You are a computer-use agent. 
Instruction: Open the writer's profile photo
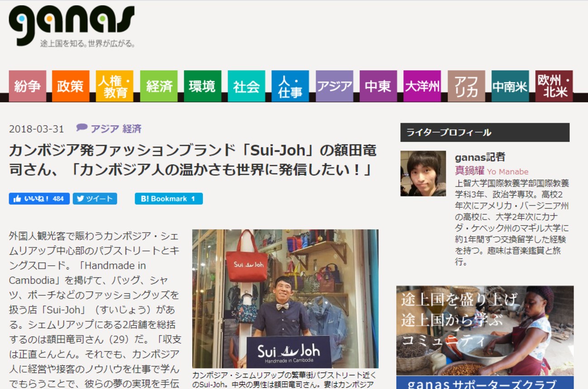[x=423, y=173]
